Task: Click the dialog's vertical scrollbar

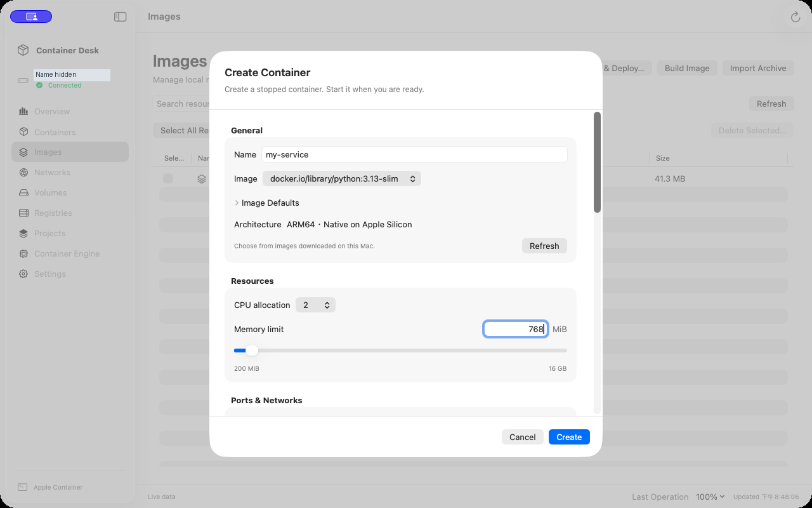Action: click(x=597, y=163)
